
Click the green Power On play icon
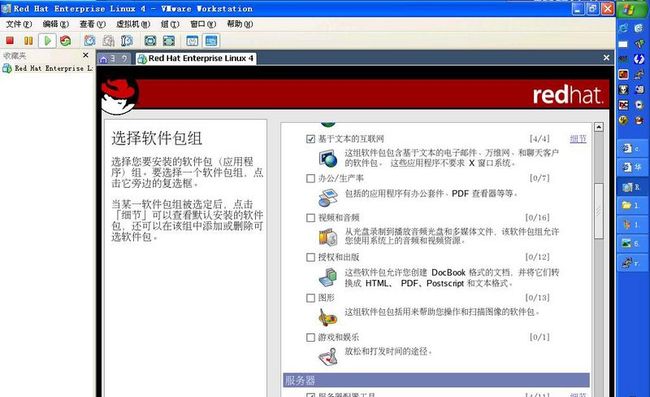[x=48, y=41]
